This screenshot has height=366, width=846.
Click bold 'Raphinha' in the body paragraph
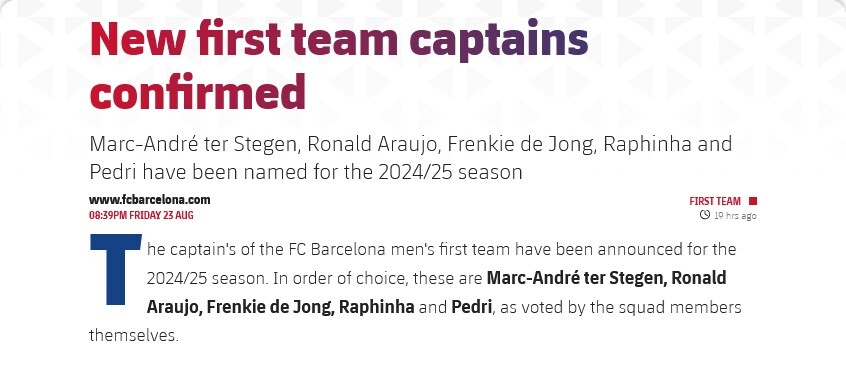377,307
